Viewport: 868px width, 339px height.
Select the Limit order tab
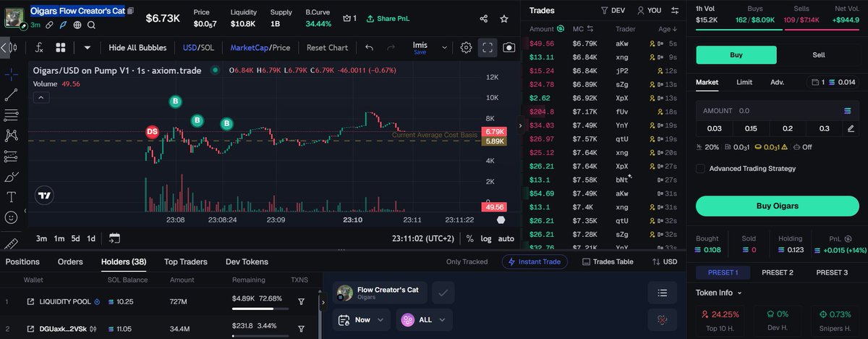click(x=744, y=83)
